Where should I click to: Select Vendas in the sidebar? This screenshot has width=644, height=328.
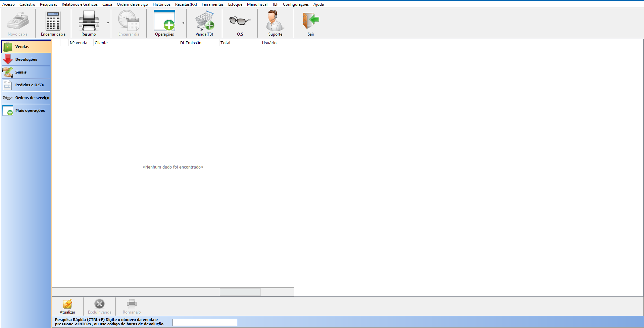click(x=26, y=47)
